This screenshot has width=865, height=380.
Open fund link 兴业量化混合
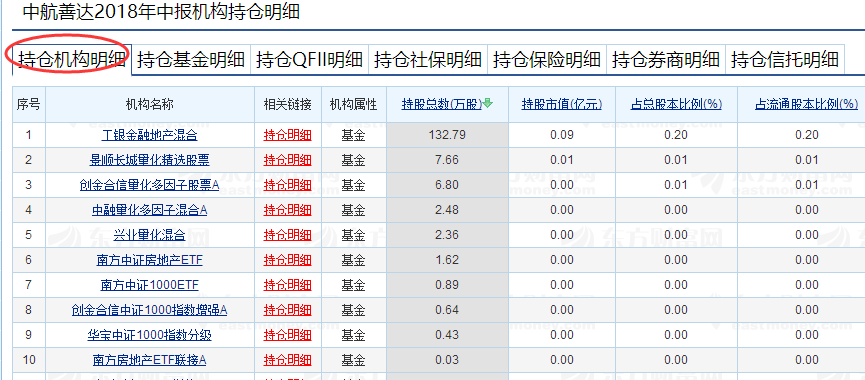coord(149,235)
